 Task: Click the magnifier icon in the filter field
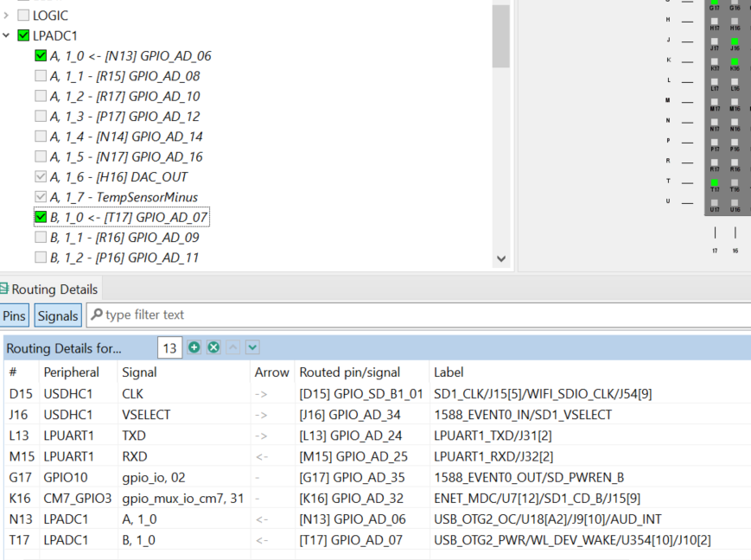(98, 315)
